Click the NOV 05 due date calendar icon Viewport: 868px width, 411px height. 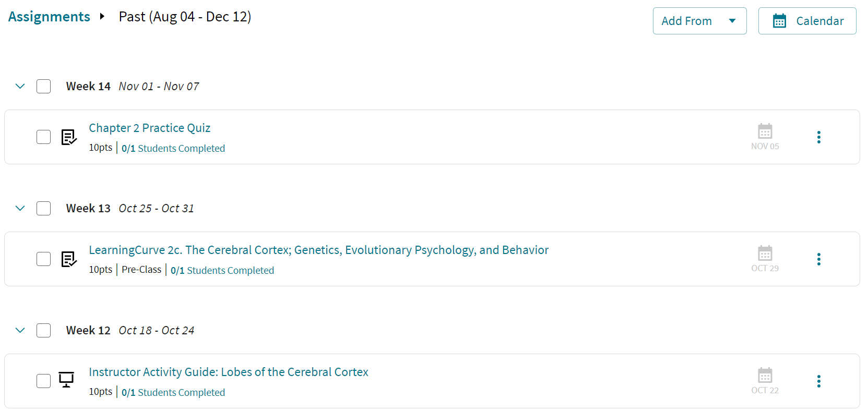click(765, 131)
